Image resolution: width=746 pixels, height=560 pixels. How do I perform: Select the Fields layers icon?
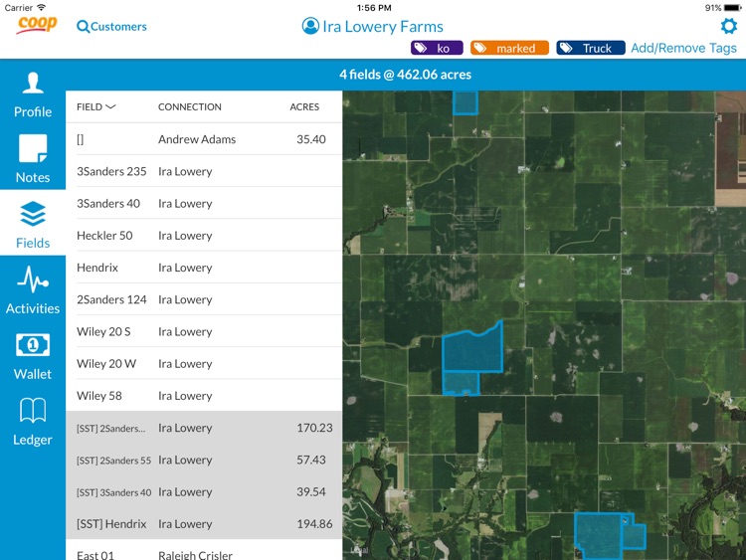pyautogui.click(x=33, y=214)
